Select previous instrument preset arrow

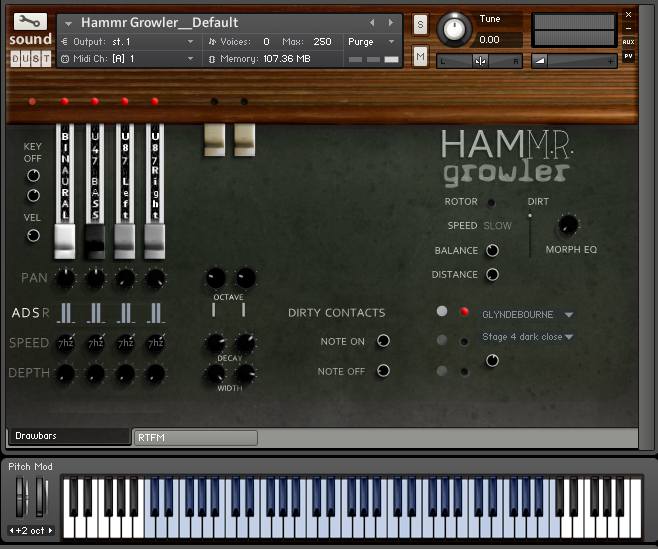pos(371,22)
